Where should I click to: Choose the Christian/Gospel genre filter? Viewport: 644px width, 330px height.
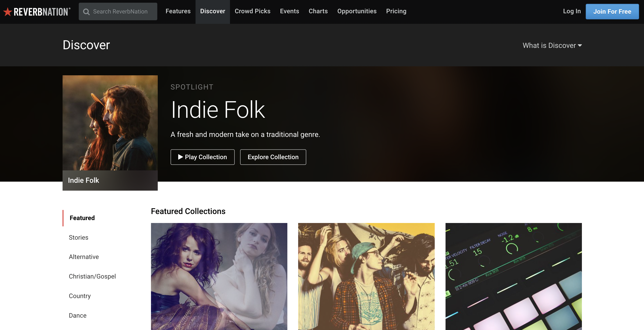(x=92, y=276)
